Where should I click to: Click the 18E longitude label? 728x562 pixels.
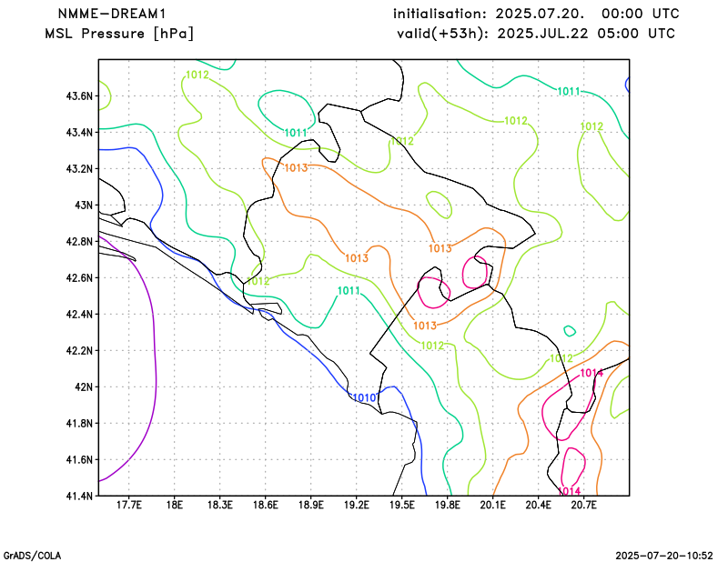(x=174, y=505)
